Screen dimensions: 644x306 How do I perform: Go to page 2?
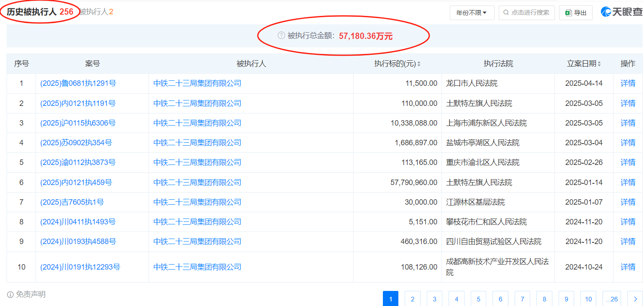click(x=413, y=299)
